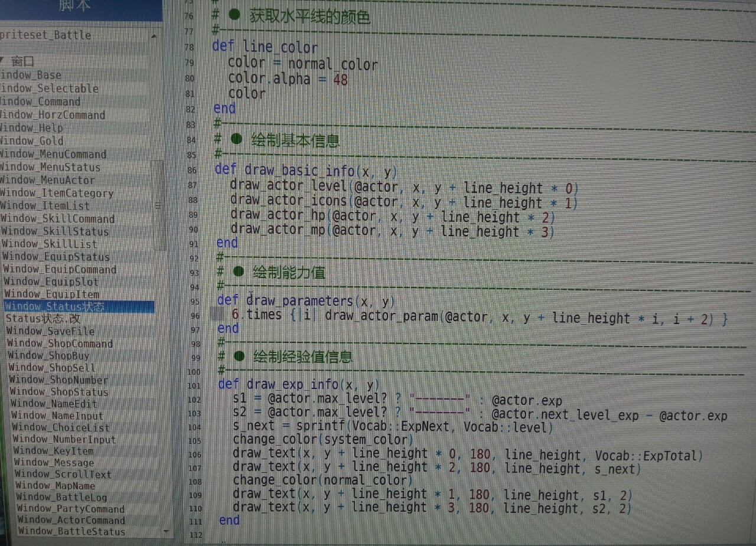Open Window_ActorCommand script
This screenshot has height=546, width=756.
[71, 520]
